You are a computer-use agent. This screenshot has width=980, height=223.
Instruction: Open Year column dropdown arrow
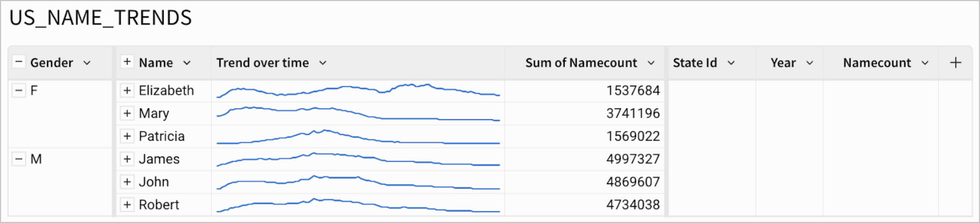[810, 63]
